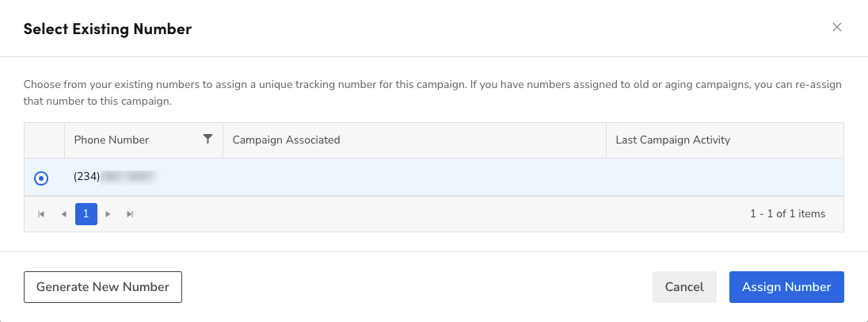The width and height of the screenshot is (868, 322).
Task: Click the empty Campaign Associated cell in the row
Action: point(414,177)
